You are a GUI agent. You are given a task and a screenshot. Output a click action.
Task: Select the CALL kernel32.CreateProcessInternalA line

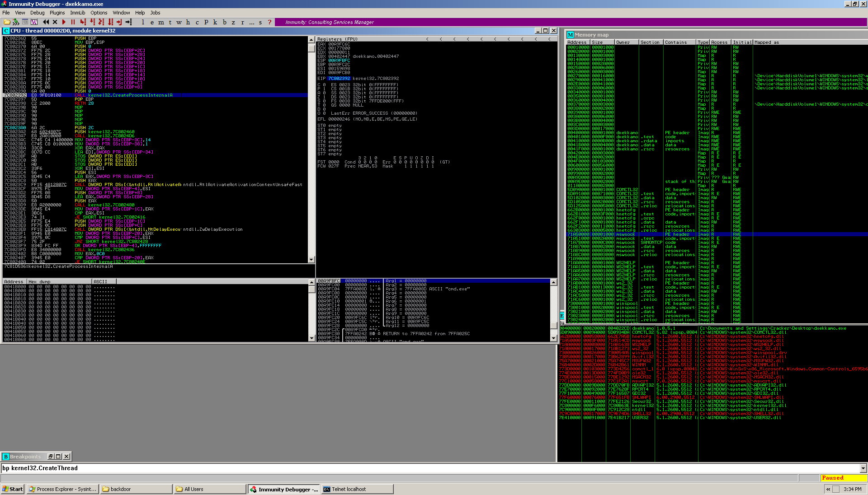(156, 95)
